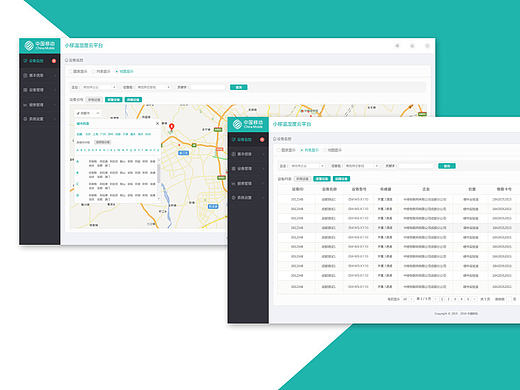Click the teal search button in table window

[447, 166]
